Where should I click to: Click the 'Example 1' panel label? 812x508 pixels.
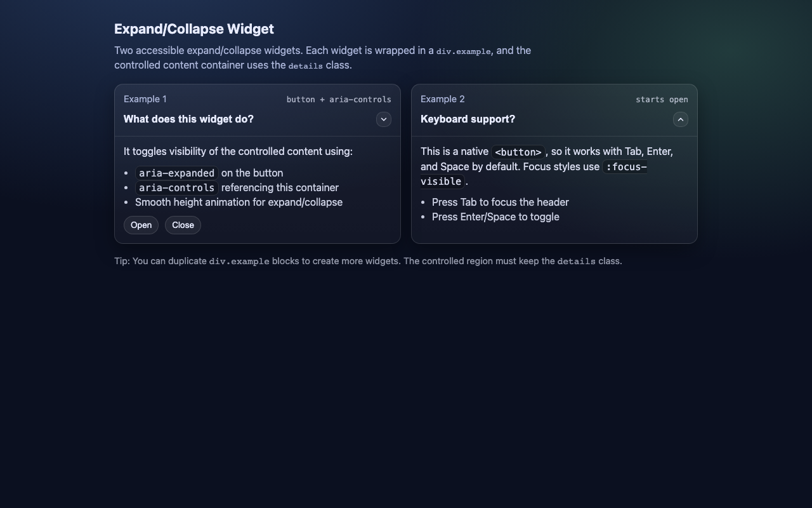tap(145, 99)
